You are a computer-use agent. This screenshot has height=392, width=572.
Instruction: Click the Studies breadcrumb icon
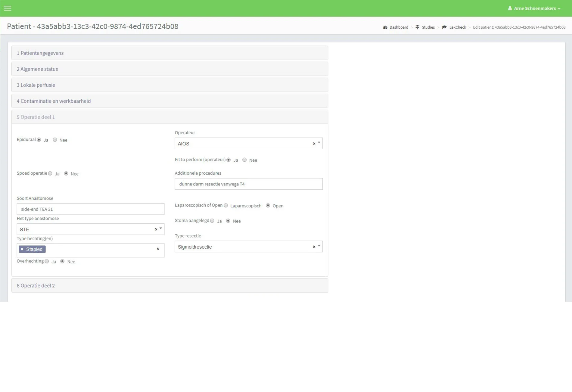coord(417,27)
